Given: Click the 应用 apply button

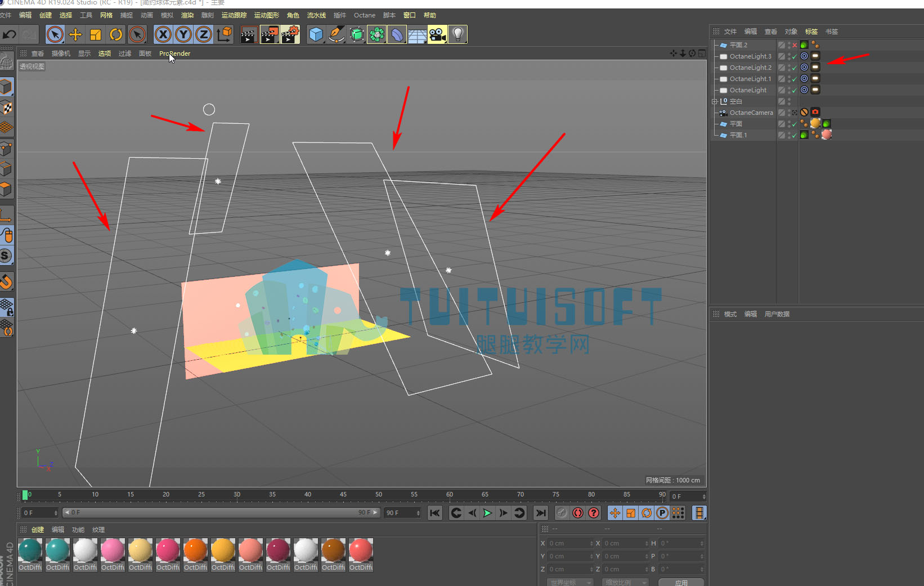Looking at the screenshot, I should (681, 583).
